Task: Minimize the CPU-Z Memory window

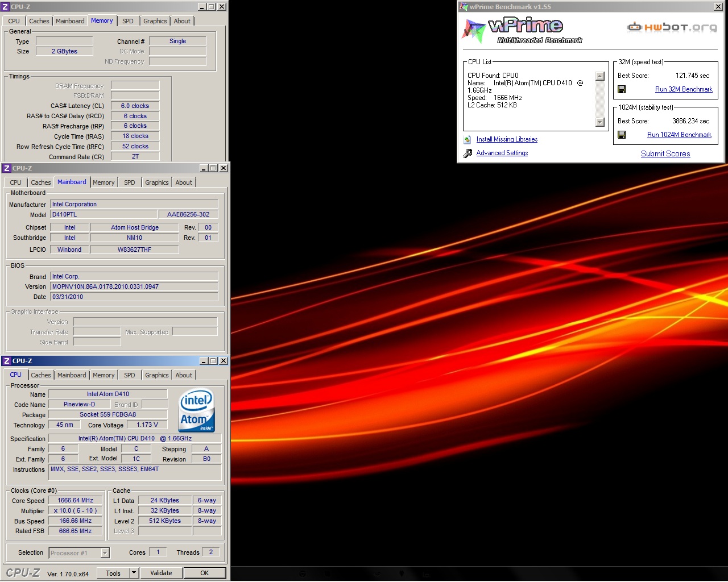Action: pos(202,7)
